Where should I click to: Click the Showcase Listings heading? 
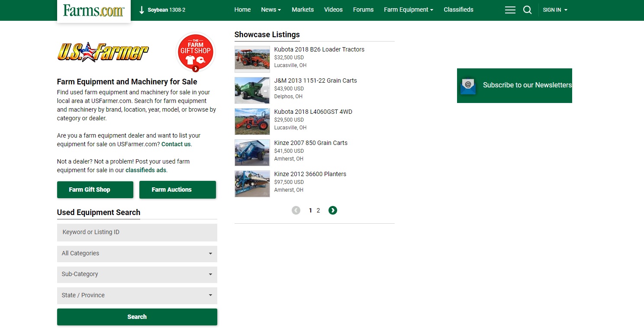coord(267,35)
